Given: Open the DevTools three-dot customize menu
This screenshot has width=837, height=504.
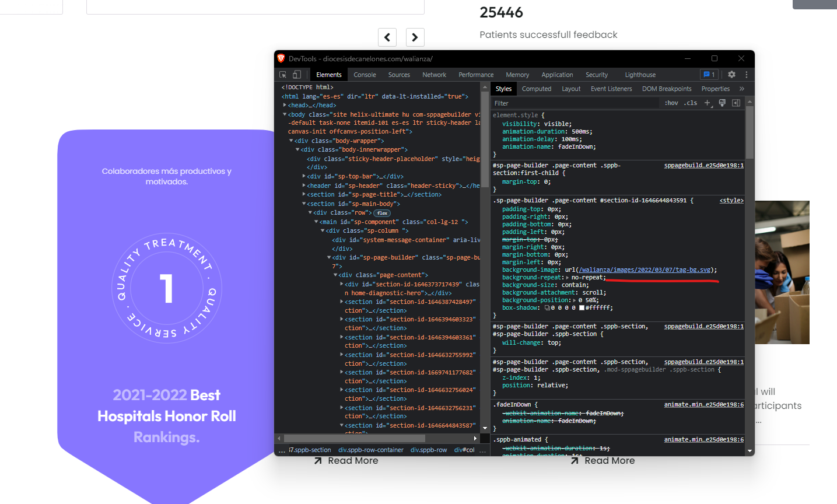Looking at the screenshot, I should click(746, 75).
